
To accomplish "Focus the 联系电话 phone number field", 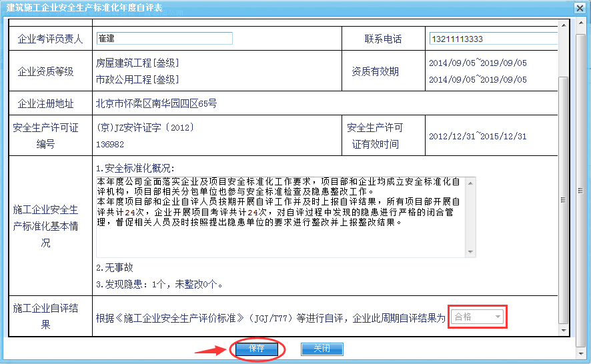I will (493, 39).
